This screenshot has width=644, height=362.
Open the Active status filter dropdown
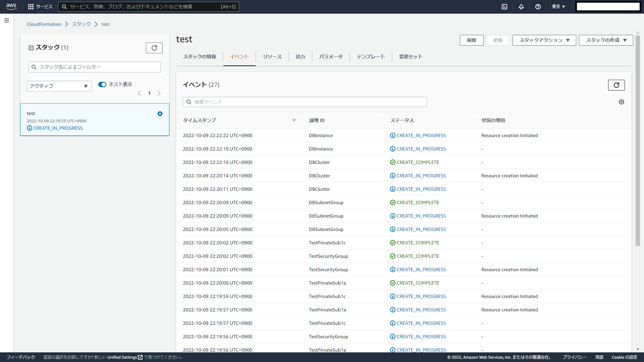[59, 86]
